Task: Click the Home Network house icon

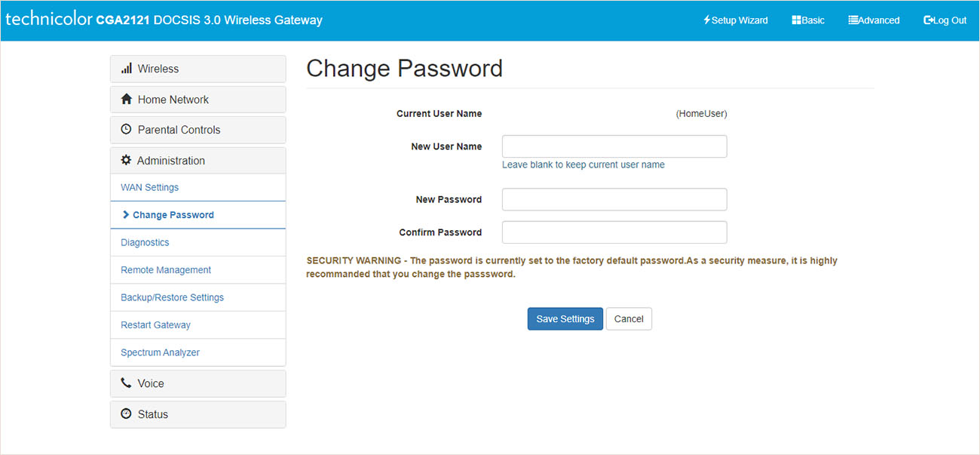Action: point(127,100)
